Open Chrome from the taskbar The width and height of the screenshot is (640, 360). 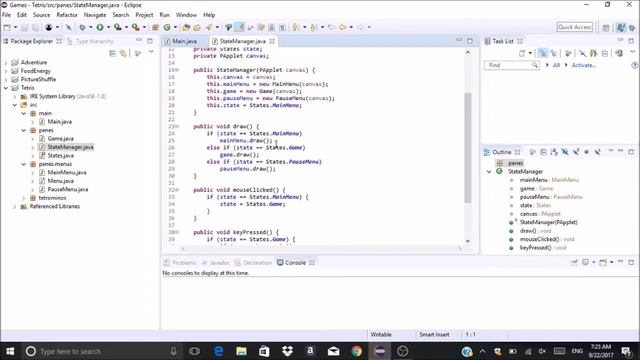click(356, 351)
